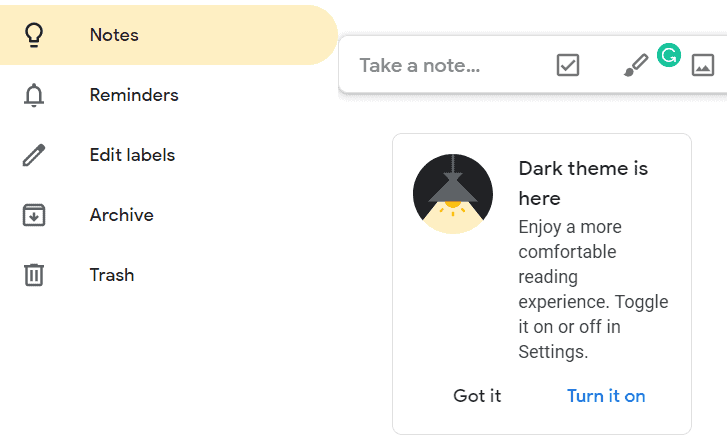Select the Notes menu label
The width and height of the screenshot is (727, 447).
(114, 35)
